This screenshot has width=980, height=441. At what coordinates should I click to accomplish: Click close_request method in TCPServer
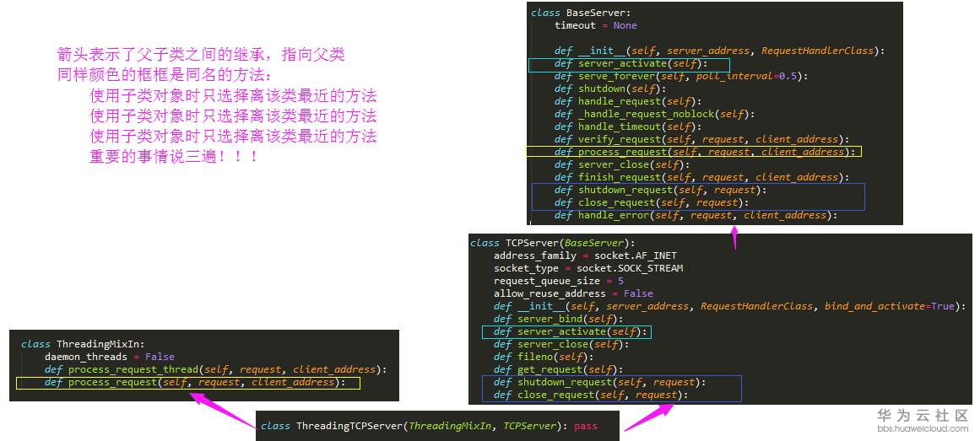(591, 395)
